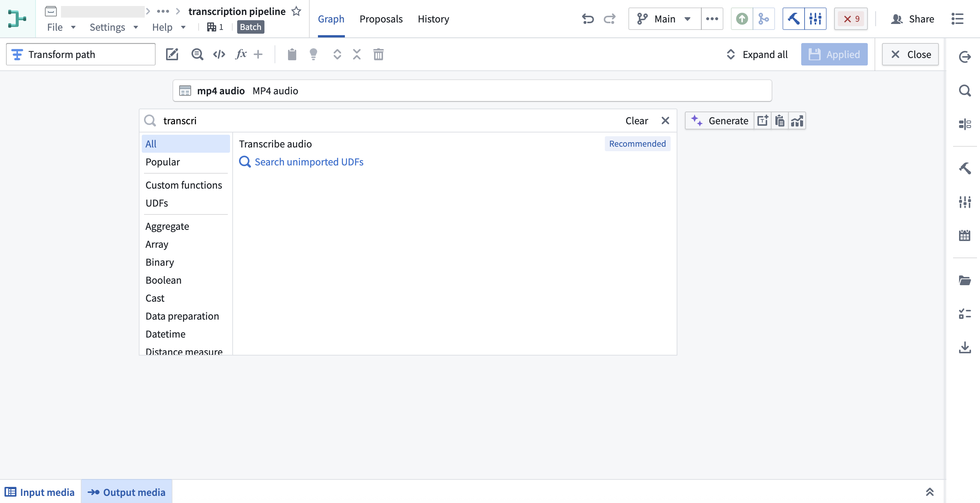
Task: Expand bottom panel with double chevron
Action: click(930, 491)
